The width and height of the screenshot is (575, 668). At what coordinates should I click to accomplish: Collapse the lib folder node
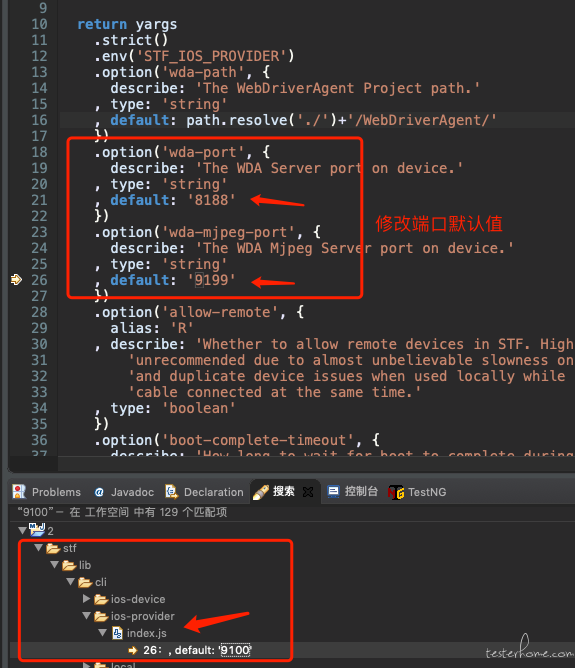55,564
